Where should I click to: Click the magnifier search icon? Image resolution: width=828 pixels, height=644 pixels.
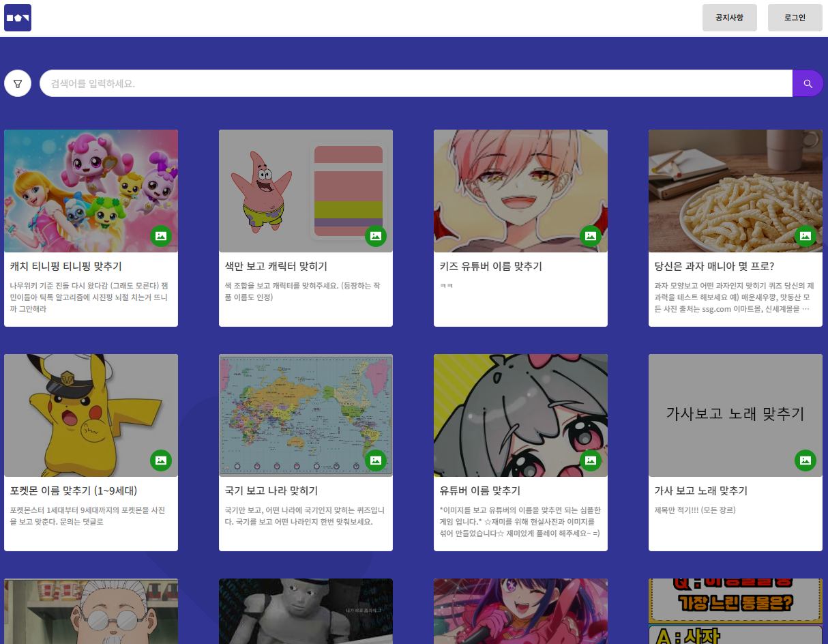(x=808, y=83)
